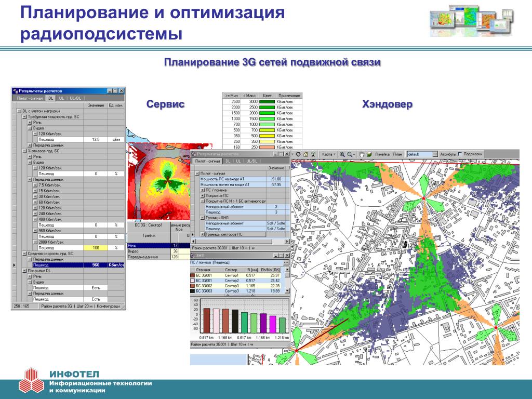The image size is (532, 399).
Task: Click the Передача данных row in traffic table
Action: (x=158, y=257)
